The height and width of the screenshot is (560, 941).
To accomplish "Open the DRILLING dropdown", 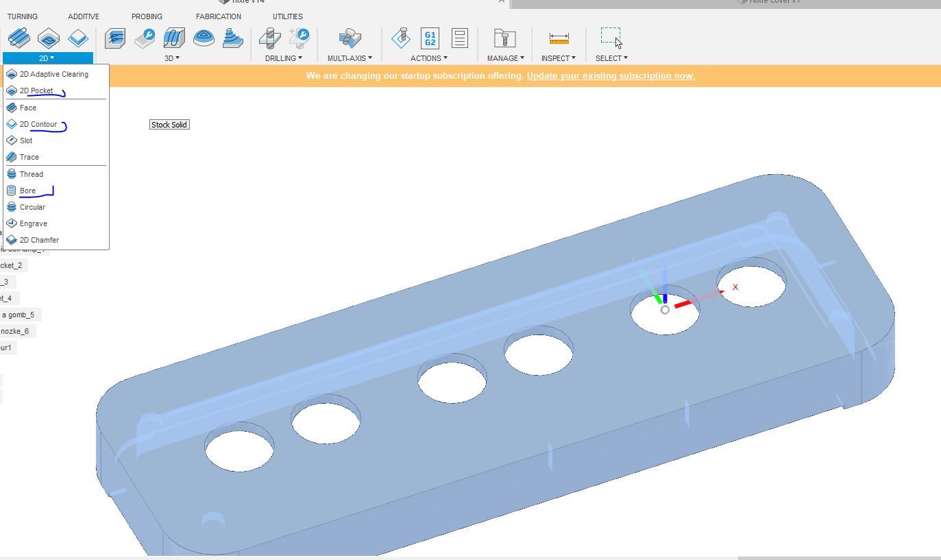I will tap(284, 58).
